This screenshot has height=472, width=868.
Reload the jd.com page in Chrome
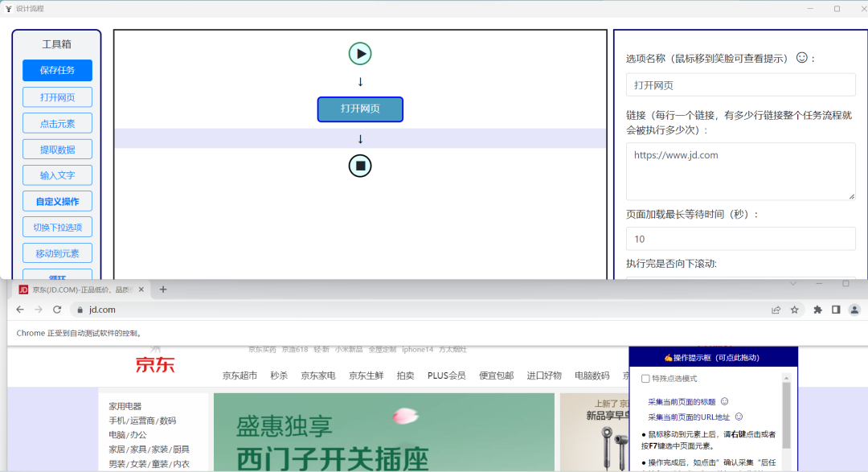click(x=57, y=310)
